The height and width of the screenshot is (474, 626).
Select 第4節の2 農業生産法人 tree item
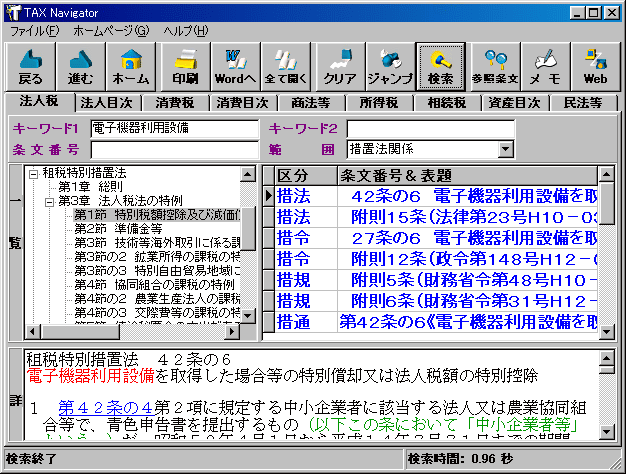click(x=157, y=299)
